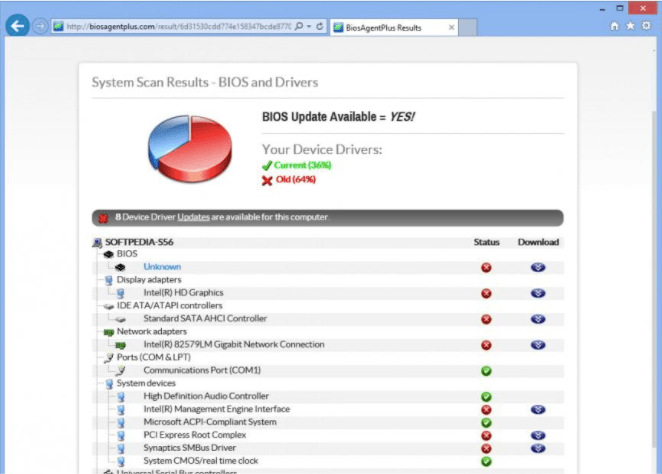The height and width of the screenshot is (474, 662).
Task: Open address bar dropdown arrow
Action: pos(309,26)
